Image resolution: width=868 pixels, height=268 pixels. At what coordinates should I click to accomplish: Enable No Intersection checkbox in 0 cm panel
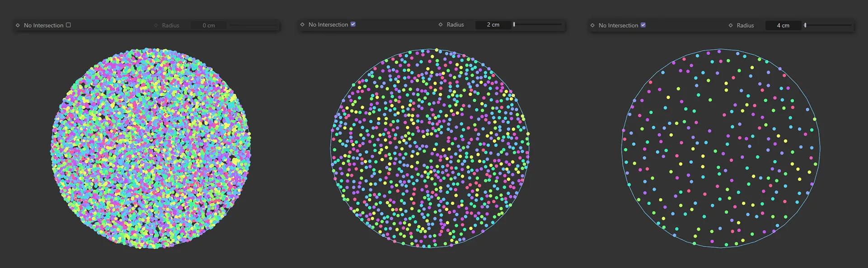pos(68,25)
